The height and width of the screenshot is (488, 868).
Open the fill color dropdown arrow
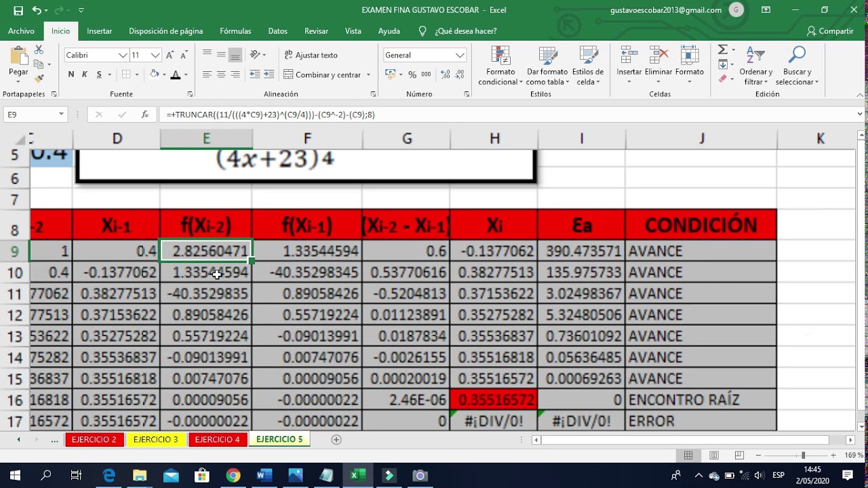click(164, 75)
